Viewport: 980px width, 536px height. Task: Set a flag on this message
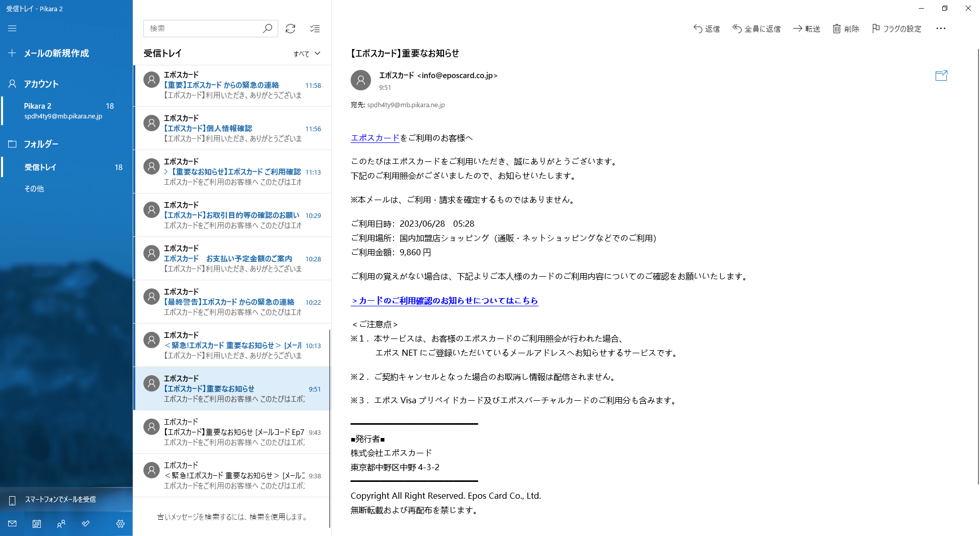(x=897, y=29)
